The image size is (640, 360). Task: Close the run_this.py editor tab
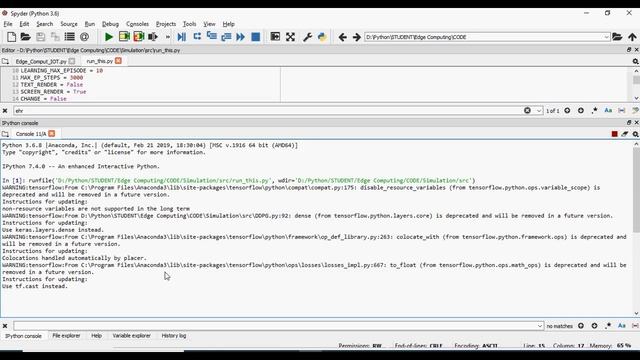click(118, 61)
